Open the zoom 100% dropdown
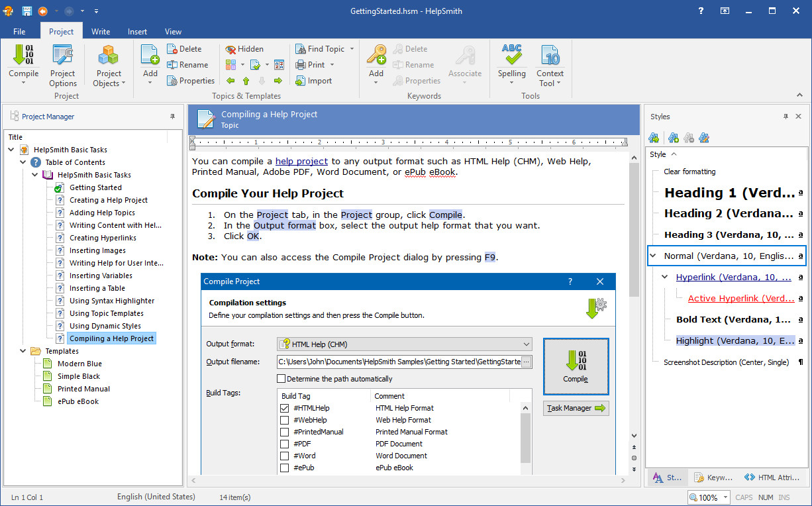 click(x=726, y=497)
